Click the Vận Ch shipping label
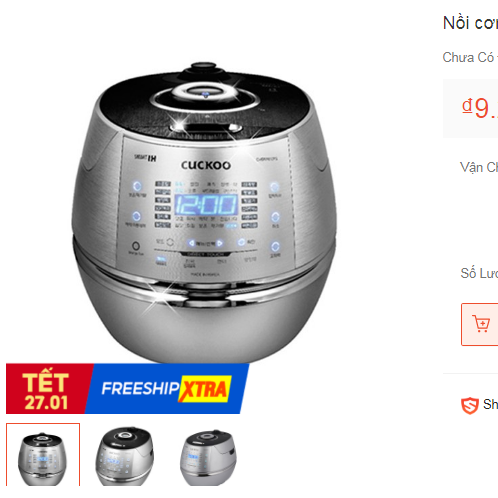The image size is (498, 498). pos(479,167)
